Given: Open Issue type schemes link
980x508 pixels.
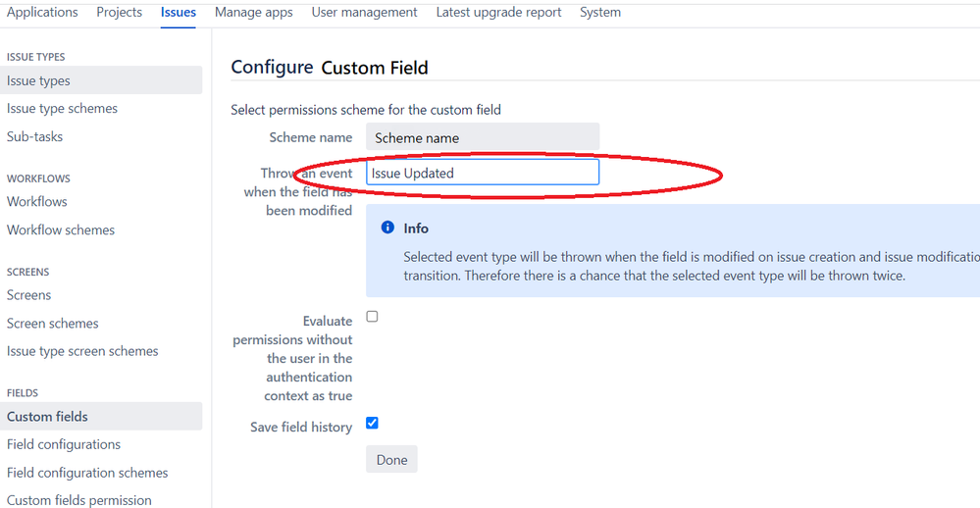Looking at the screenshot, I should (62, 109).
